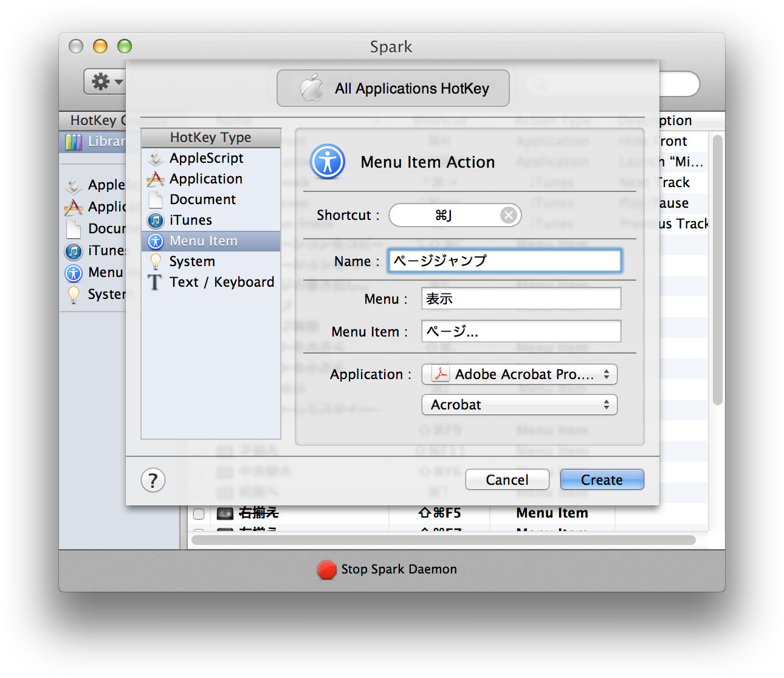
Task: Click the Cancel button
Action: (507, 480)
